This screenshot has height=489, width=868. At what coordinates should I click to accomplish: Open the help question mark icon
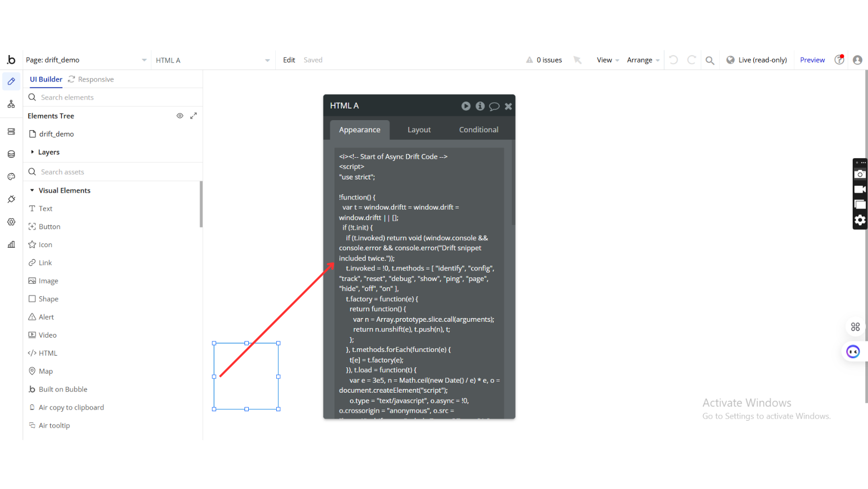point(839,60)
